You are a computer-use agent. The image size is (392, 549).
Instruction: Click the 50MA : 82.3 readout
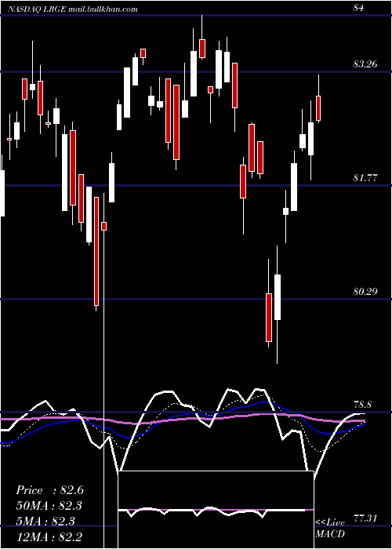[x=49, y=506]
